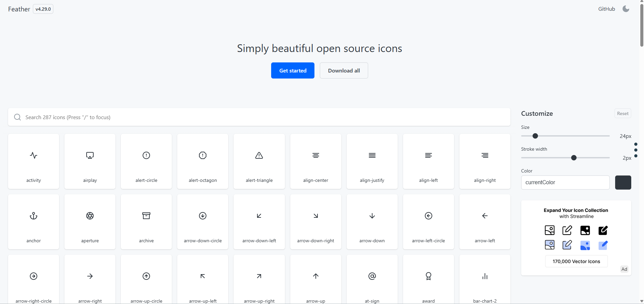Toggle dark mode with the moon icon
Viewport: 644px width, 304px height.
click(x=626, y=9)
